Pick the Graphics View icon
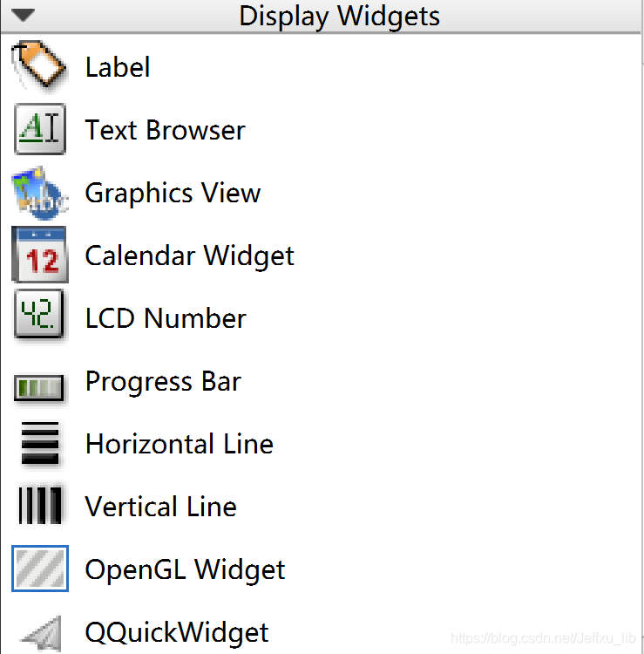644x654 pixels. 40,193
